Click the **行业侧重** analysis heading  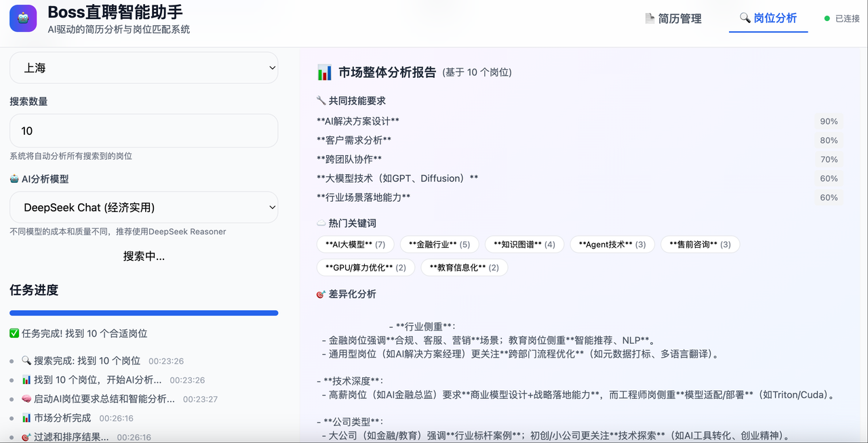tap(426, 326)
